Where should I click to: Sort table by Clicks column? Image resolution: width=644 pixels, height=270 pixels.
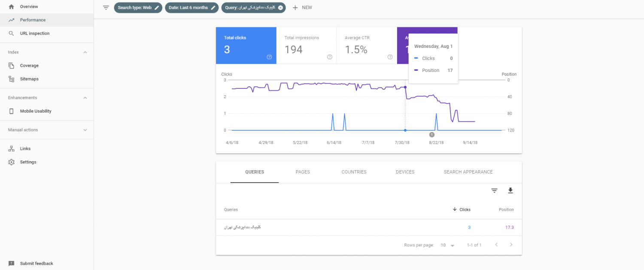click(x=462, y=210)
